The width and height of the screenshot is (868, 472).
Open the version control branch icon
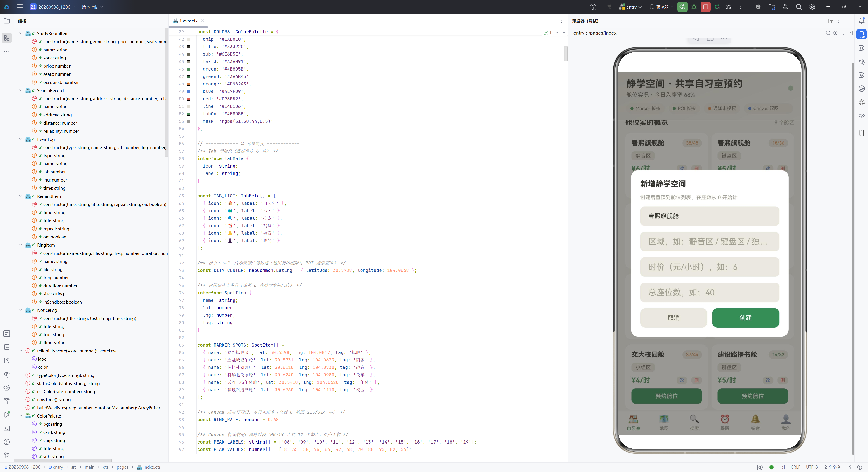pos(7,455)
